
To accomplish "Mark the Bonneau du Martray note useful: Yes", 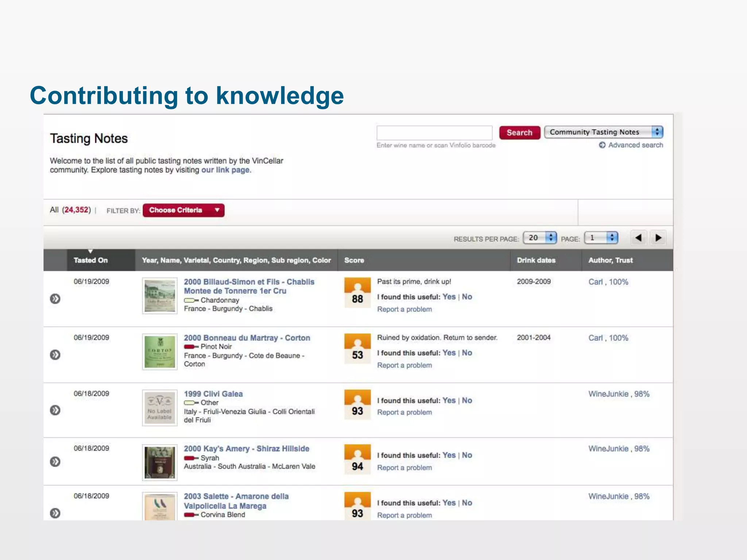I will (449, 353).
